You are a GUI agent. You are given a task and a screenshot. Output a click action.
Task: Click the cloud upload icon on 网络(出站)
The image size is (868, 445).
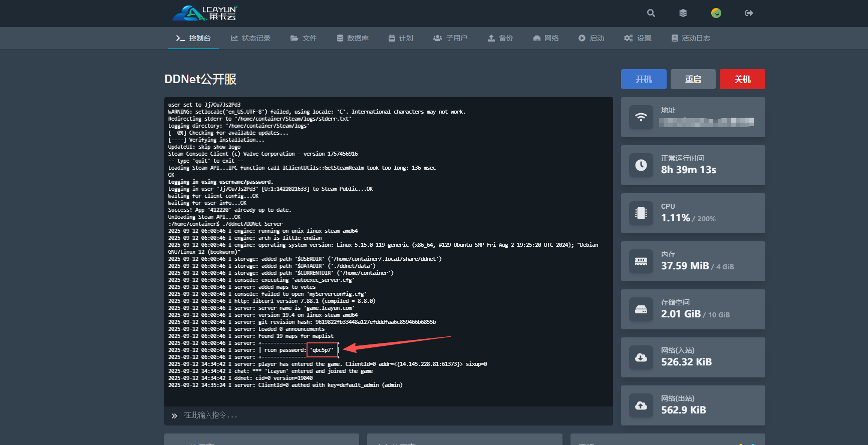(641, 405)
